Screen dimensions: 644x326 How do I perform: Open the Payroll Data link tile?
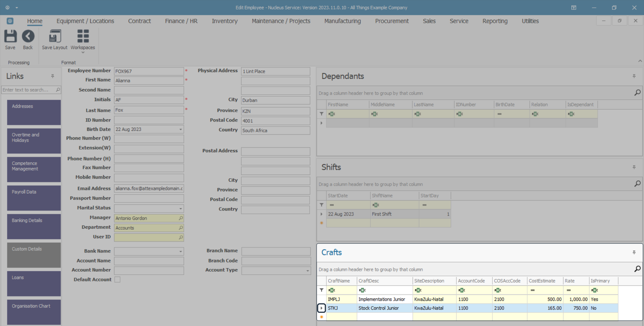click(34, 198)
